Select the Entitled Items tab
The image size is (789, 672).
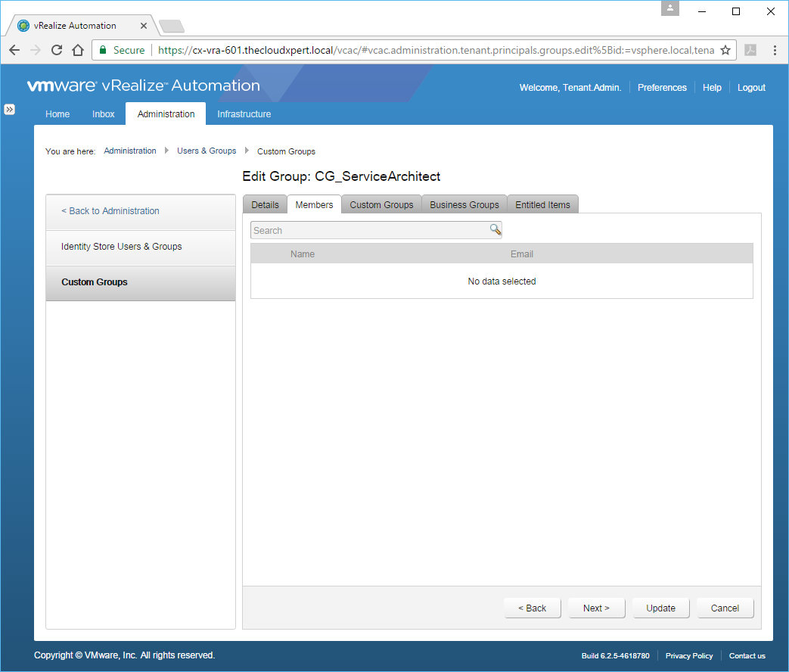tap(542, 205)
